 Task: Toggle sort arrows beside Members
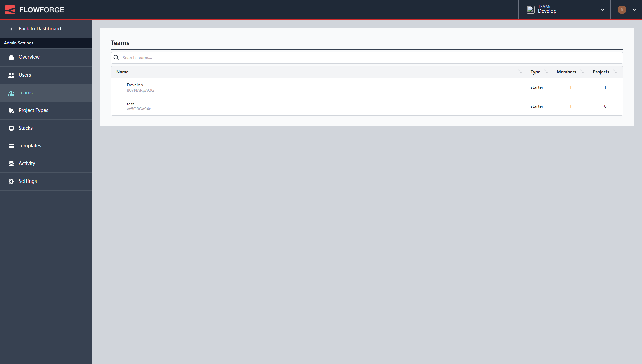click(582, 72)
